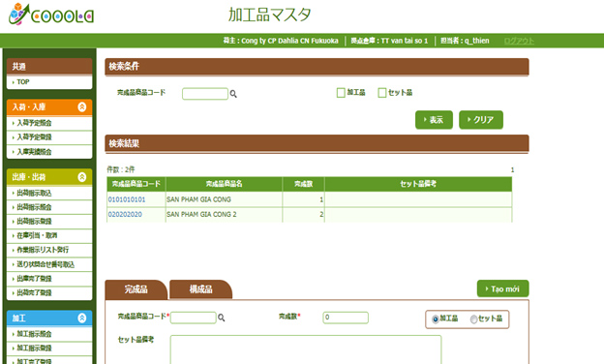604x364 pixels.
Task: Check the セット品 filter checkbox
Action: tap(381, 93)
